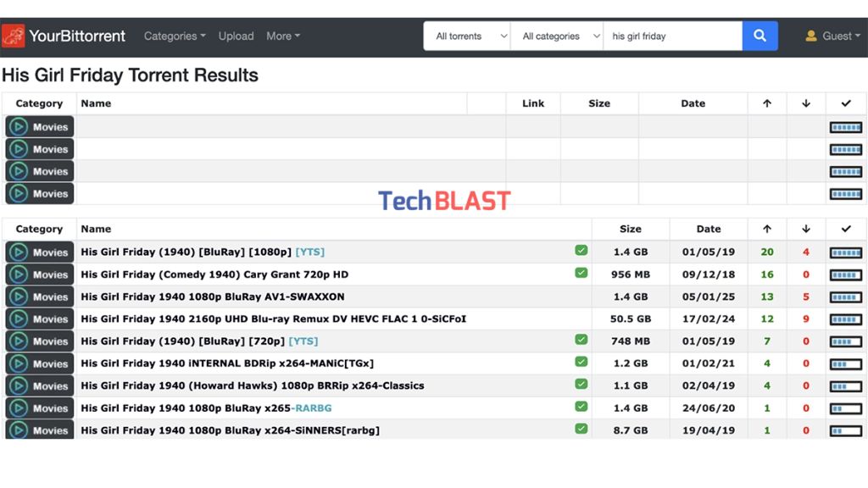The height and width of the screenshot is (488, 868).
Task: Expand the Categories nav menu
Action: (x=175, y=36)
